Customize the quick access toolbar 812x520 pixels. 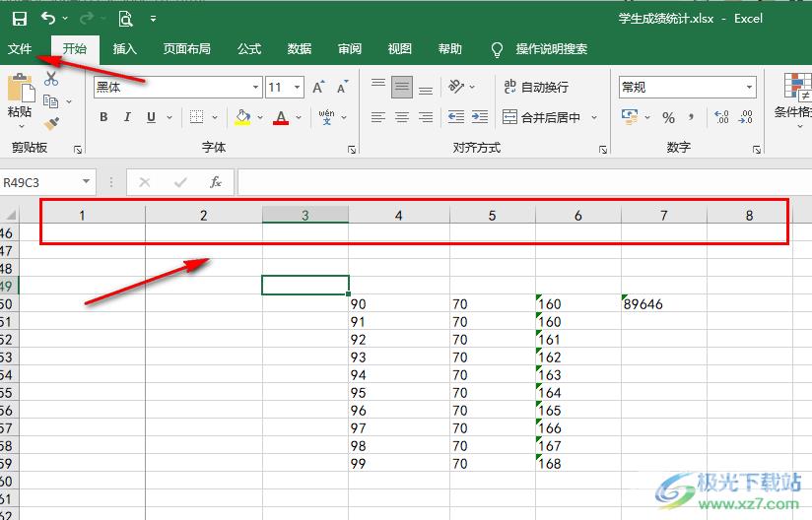pos(153,19)
